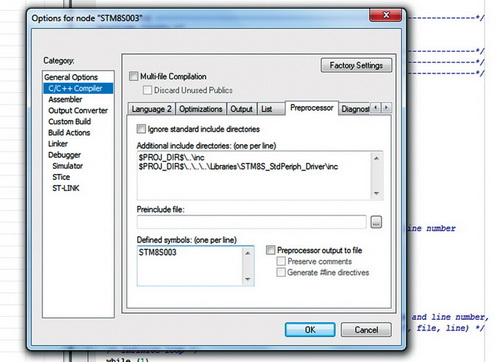
Task: Click down arrow of include directories scrollbar
Action: 377,193
